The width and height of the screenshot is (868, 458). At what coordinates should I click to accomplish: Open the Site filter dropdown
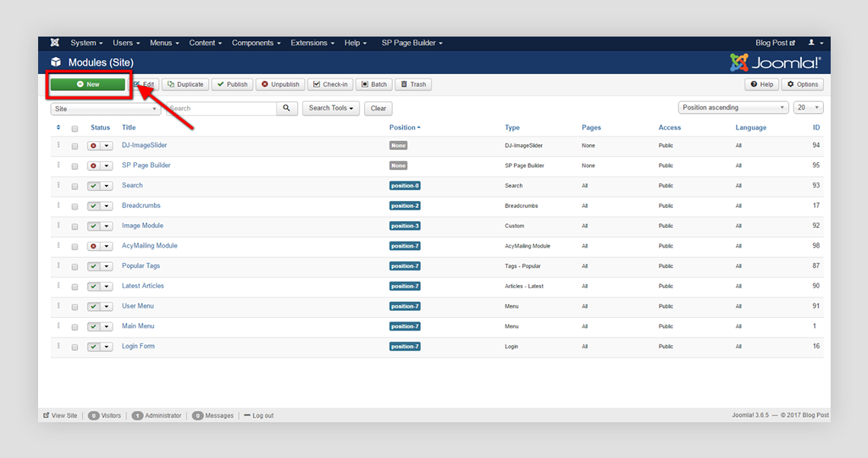105,109
